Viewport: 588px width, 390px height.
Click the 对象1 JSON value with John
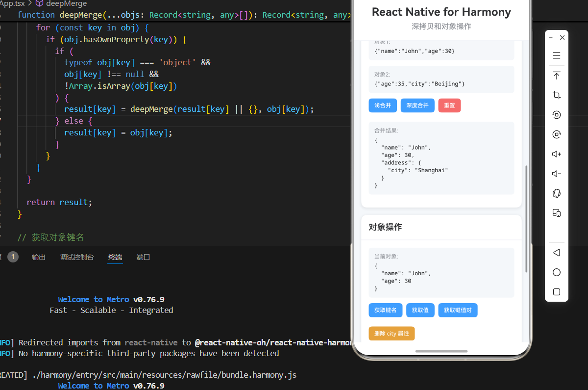pos(414,51)
